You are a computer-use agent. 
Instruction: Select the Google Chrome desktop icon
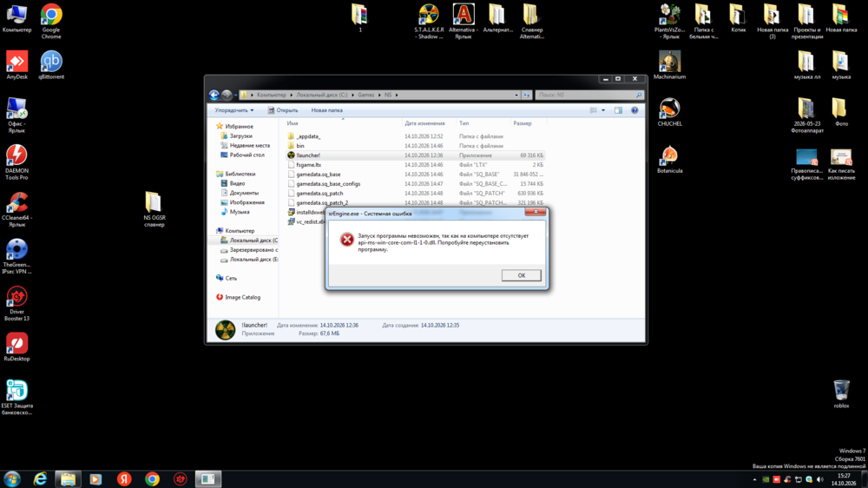pos(51,21)
